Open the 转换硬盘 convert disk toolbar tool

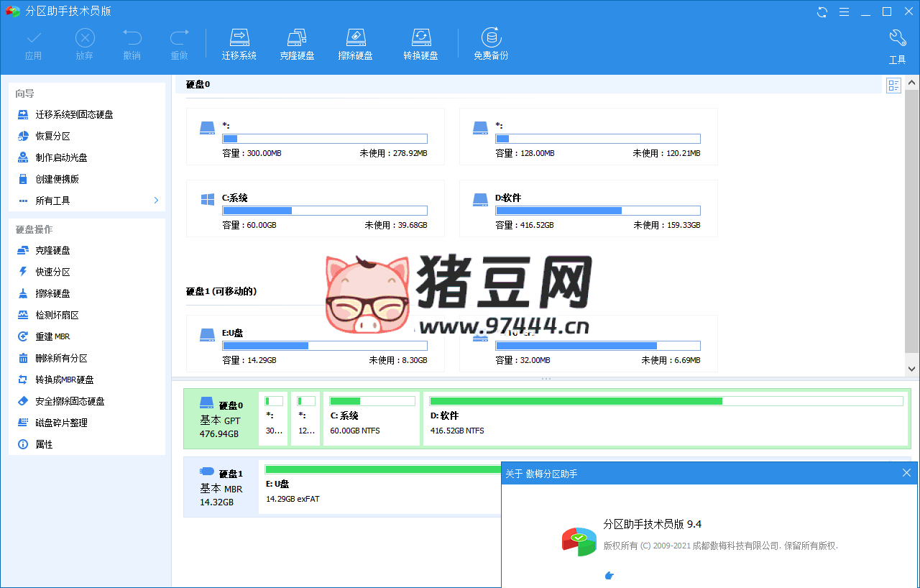[421, 43]
